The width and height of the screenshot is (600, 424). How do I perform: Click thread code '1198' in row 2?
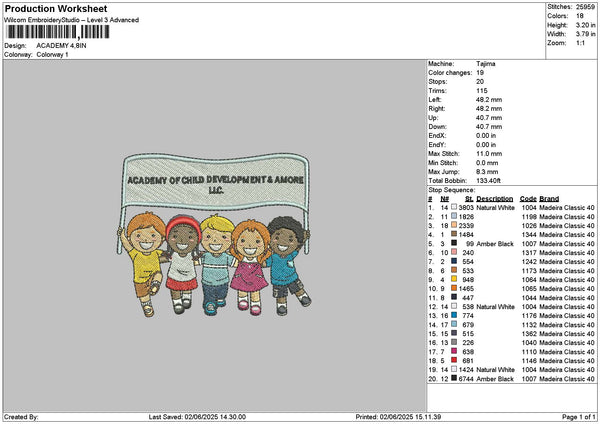tap(529, 217)
